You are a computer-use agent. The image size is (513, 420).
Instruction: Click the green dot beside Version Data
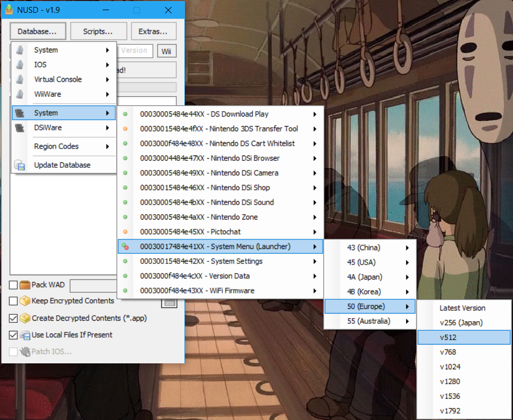(x=125, y=276)
